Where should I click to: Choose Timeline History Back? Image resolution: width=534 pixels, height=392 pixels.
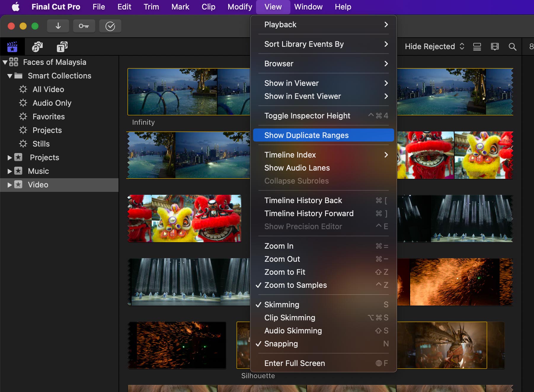point(324,200)
